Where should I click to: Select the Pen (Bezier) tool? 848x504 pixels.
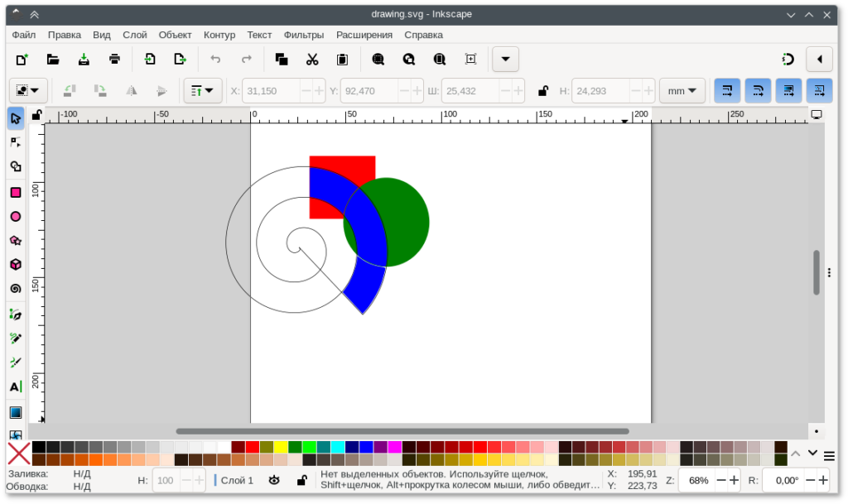pos(16,314)
